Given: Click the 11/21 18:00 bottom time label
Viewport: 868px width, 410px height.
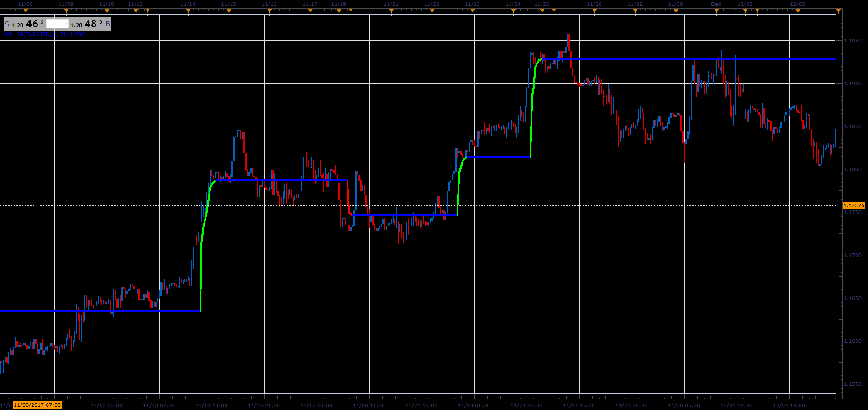Looking at the screenshot, I should click(421, 405).
